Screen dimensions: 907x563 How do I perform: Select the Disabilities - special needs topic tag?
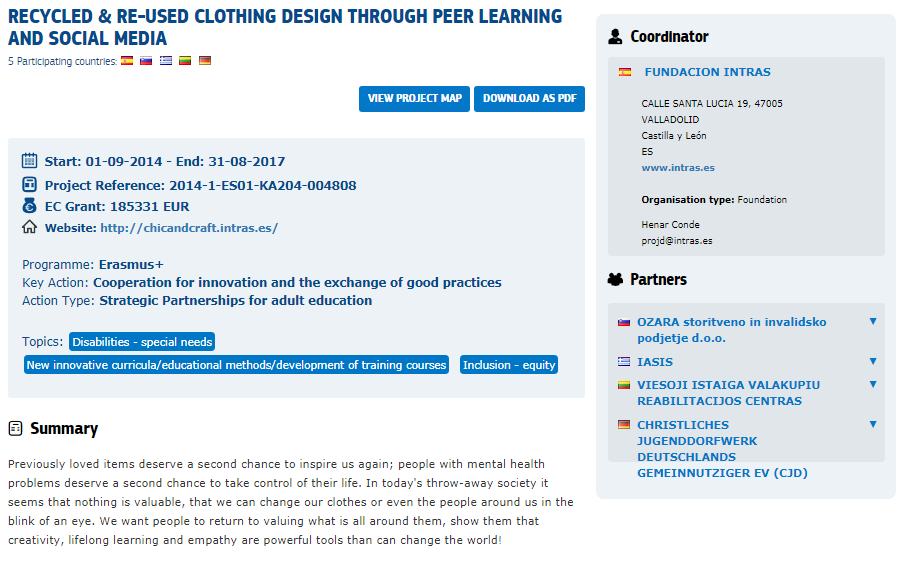(142, 342)
